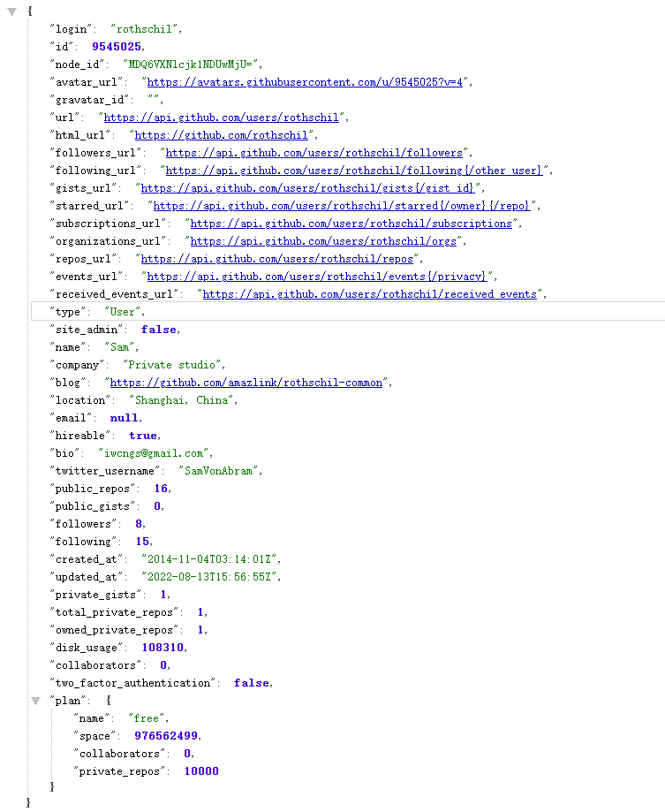Click the twitter_username value "SamVonAbram"
Viewport: 665px width, 812px height.
(218, 471)
